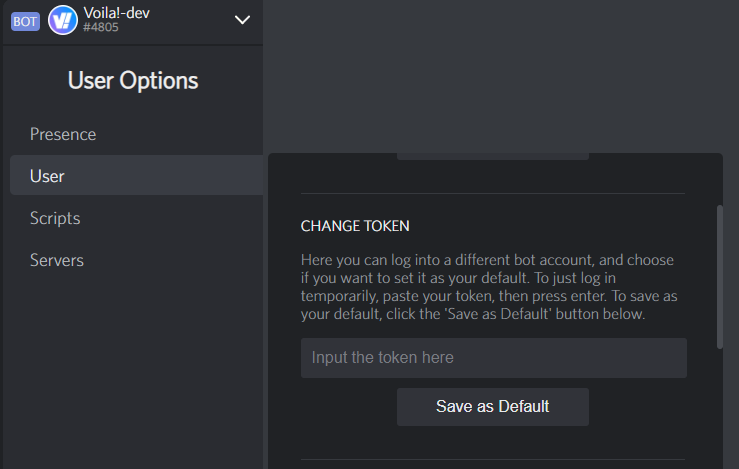The width and height of the screenshot is (739, 469).
Task: Click the divider line above CHANGE TOKEN
Action: coord(493,193)
